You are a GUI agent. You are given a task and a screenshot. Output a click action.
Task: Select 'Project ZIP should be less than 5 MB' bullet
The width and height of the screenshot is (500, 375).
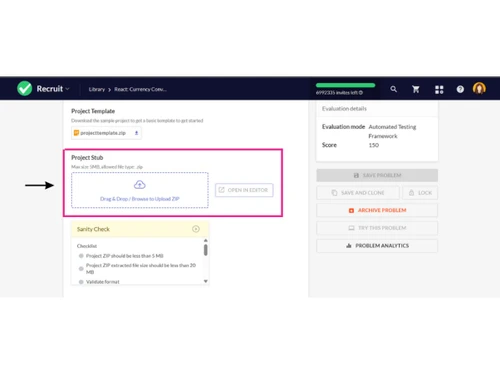point(81,256)
